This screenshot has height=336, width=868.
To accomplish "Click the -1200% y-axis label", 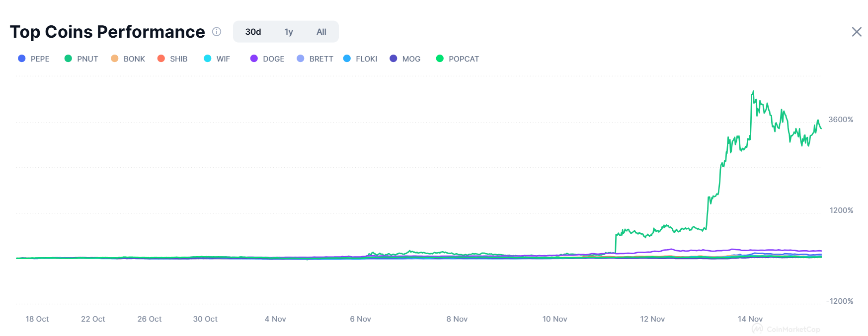I will click(x=840, y=301).
